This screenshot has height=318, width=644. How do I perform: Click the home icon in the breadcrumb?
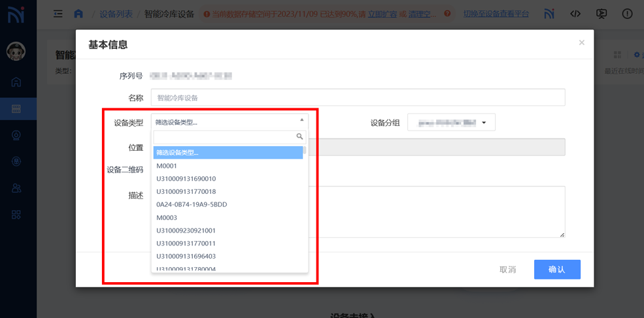click(x=78, y=14)
